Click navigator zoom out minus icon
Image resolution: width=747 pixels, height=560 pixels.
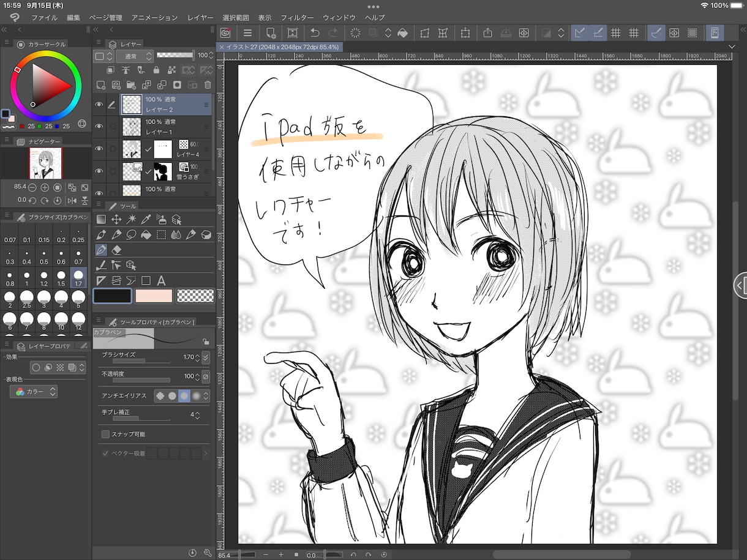coord(32,187)
